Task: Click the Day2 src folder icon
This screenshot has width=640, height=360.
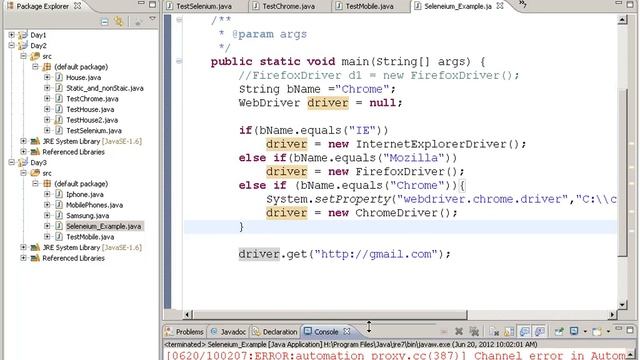Action: [35, 56]
